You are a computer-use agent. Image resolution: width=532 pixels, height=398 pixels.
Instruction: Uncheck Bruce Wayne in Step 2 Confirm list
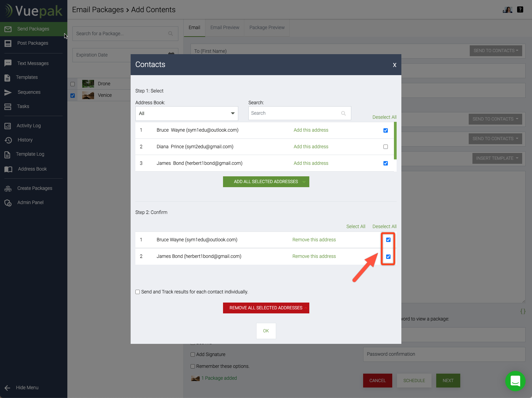pos(388,240)
